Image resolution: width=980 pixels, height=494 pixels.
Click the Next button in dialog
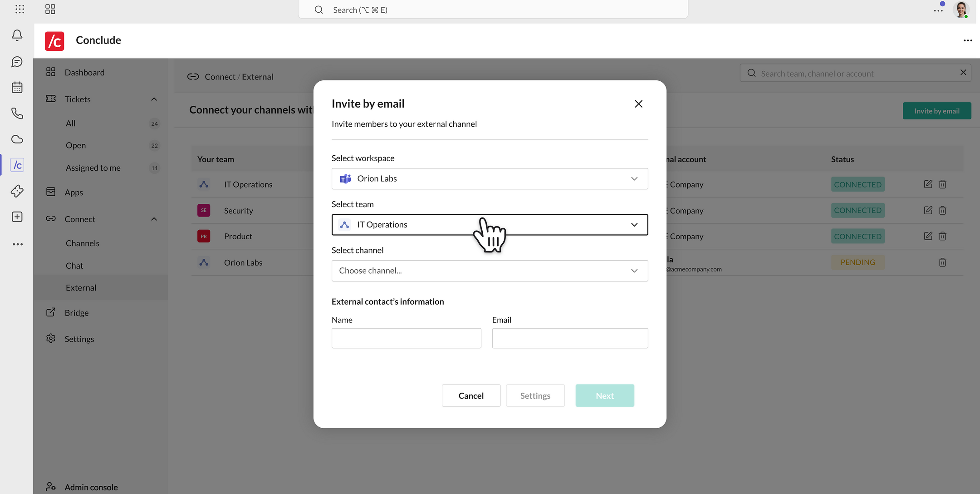tap(605, 395)
